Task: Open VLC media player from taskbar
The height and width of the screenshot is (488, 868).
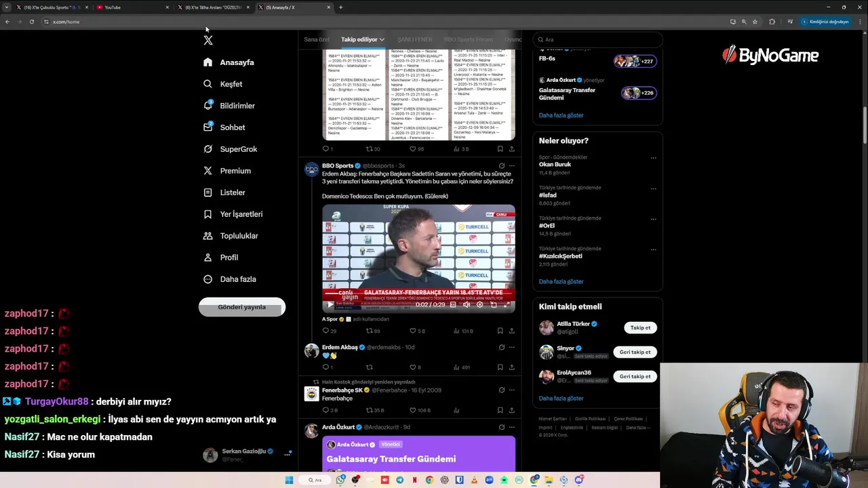Action: pyautogui.click(x=473, y=480)
